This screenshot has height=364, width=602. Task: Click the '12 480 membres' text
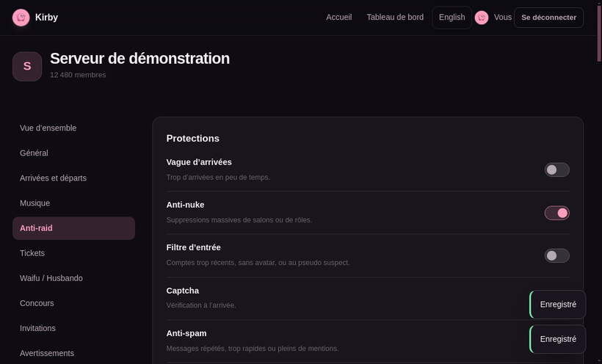click(x=78, y=75)
